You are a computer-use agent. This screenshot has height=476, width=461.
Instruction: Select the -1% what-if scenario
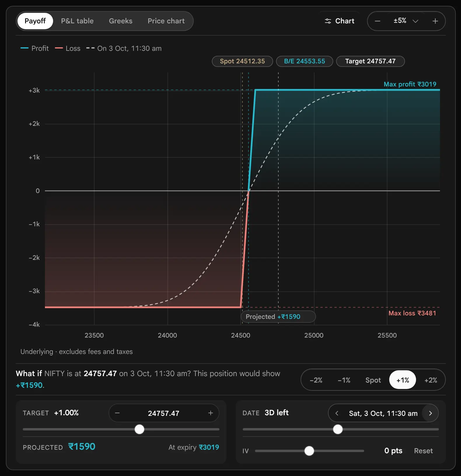tap(344, 380)
